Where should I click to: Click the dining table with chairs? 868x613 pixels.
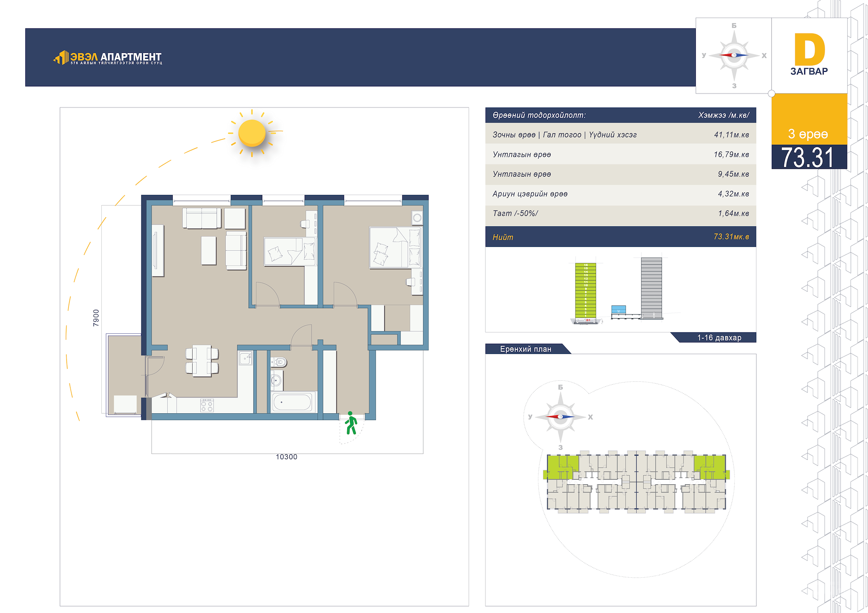tap(202, 360)
